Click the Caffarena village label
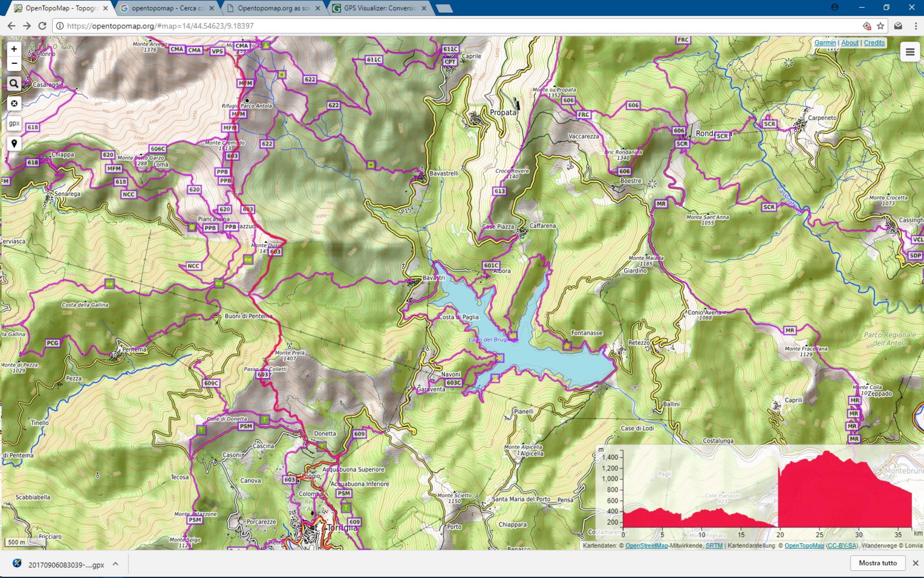Image resolution: width=924 pixels, height=578 pixels. pyautogui.click(x=542, y=226)
